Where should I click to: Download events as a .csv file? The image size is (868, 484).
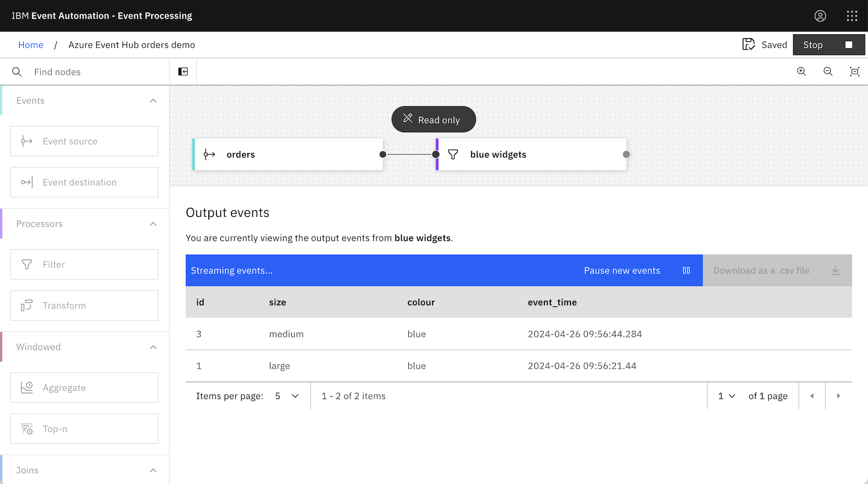[x=777, y=271]
